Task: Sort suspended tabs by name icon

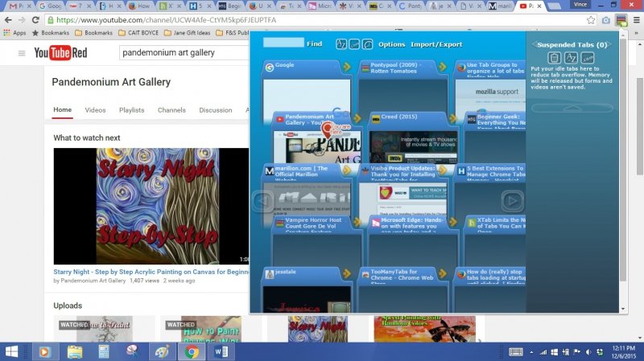Action: [571, 58]
